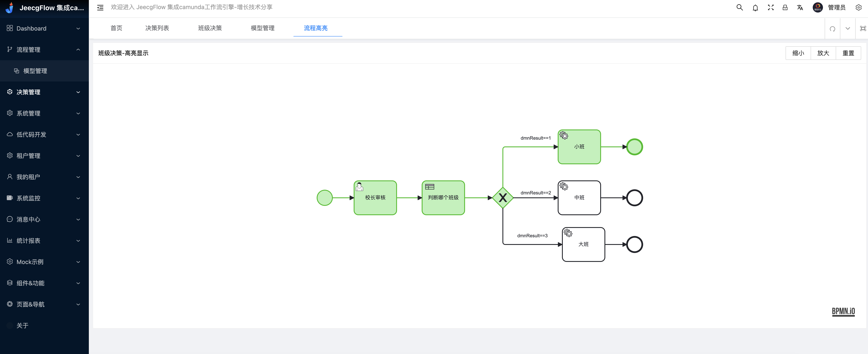Click the search magnifier icon
The width and height of the screenshot is (868, 354).
coord(739,7)
